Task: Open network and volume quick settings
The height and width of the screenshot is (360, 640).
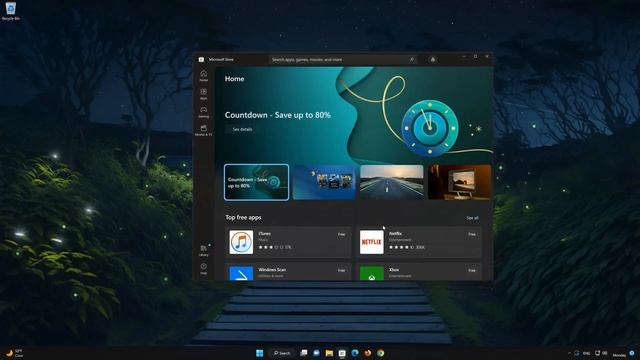Action: [601, 353]
